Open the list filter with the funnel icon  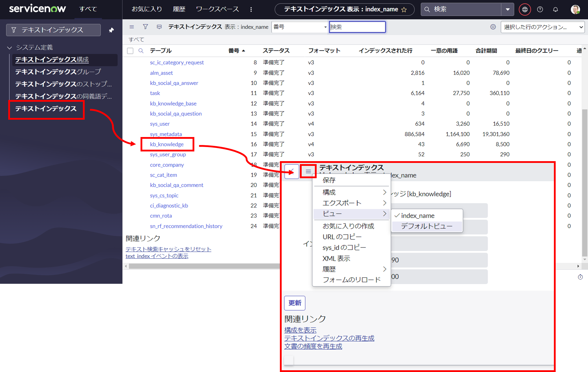pyautogui.click(x=145, y=27)
